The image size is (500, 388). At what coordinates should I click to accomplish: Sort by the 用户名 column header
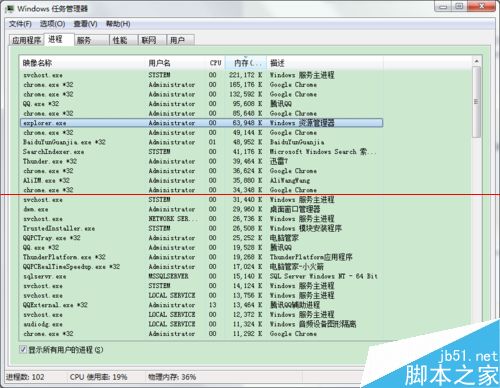point(176,63)
